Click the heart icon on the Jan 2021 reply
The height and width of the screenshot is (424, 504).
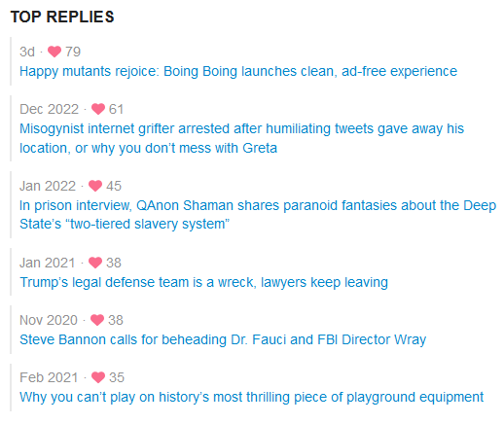pos(95,263)
